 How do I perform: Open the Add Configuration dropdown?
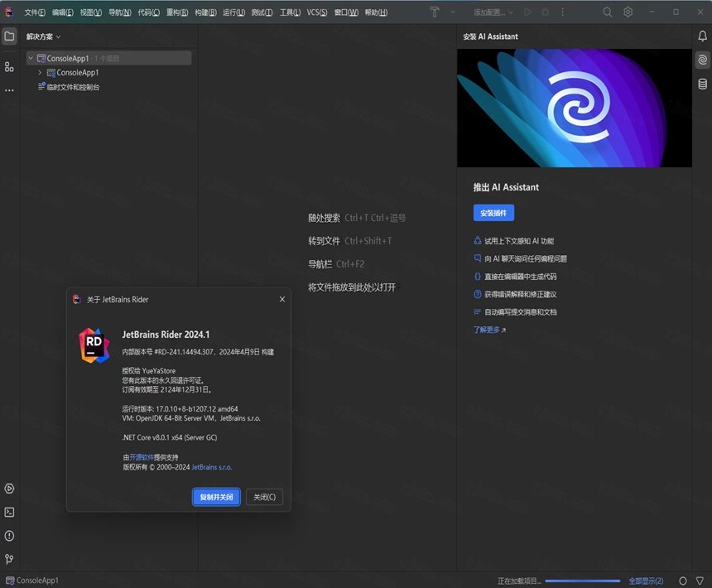[493, 12]
